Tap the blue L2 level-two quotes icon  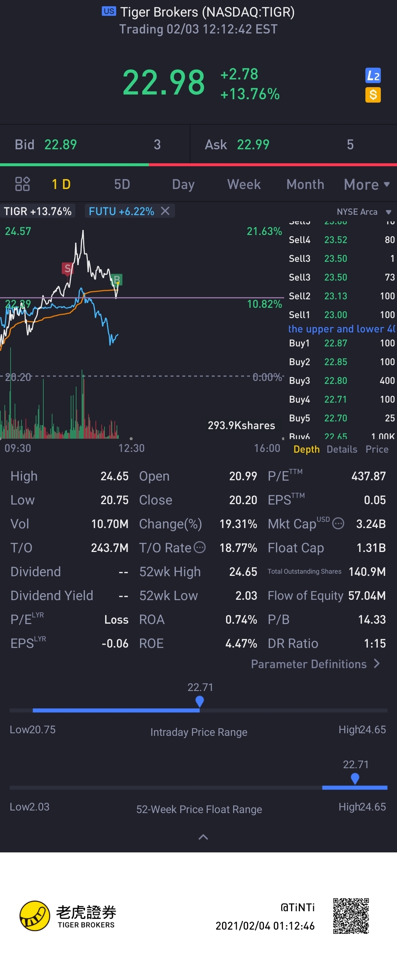click(x=373, y=75)
